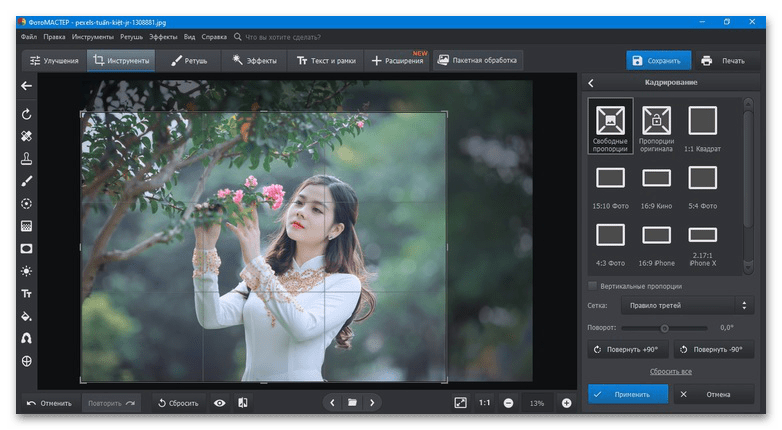Open the Вид menu

pos(190,37)
